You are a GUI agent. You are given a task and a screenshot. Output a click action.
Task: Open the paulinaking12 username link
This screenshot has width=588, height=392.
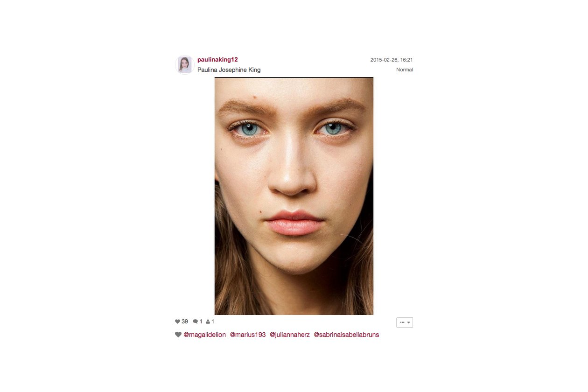(x=217, y=59)
